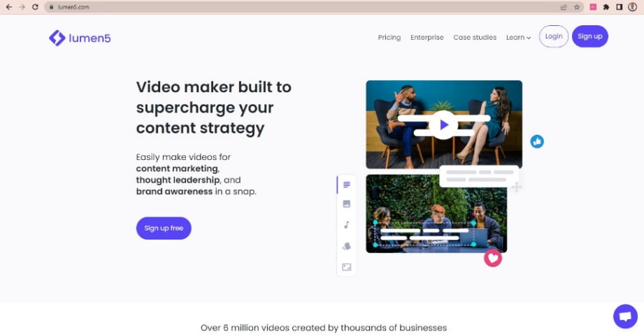
Task: Select the image icon in the editor sidebar
Action: (347, 204)
